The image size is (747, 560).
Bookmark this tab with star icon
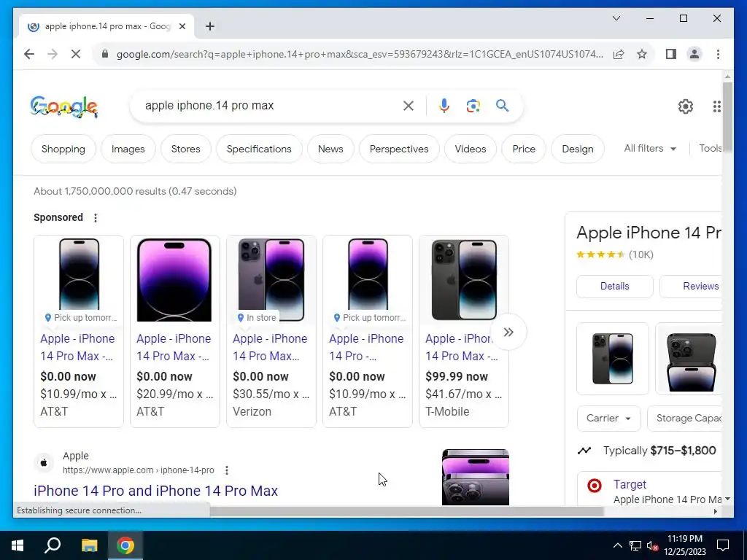(x=642, y=54)
